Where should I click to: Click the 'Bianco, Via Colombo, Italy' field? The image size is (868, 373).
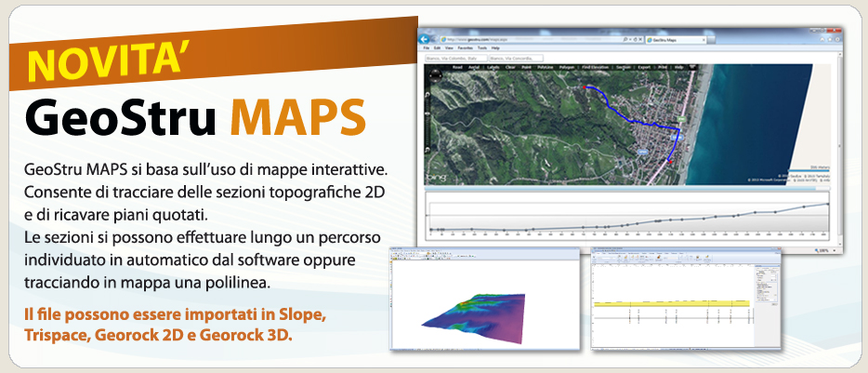click(x=456, y=59)
